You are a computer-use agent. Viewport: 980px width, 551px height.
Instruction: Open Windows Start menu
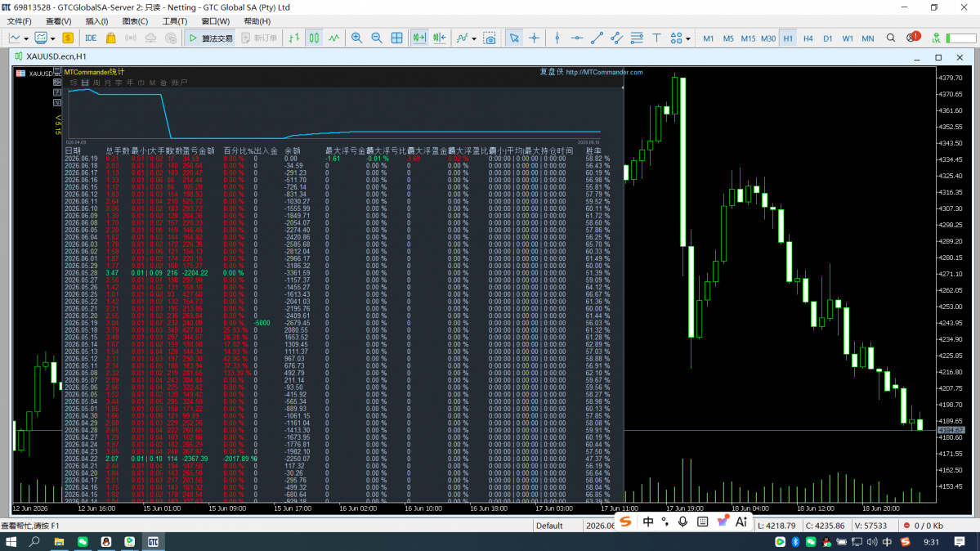tap(11, 542)
